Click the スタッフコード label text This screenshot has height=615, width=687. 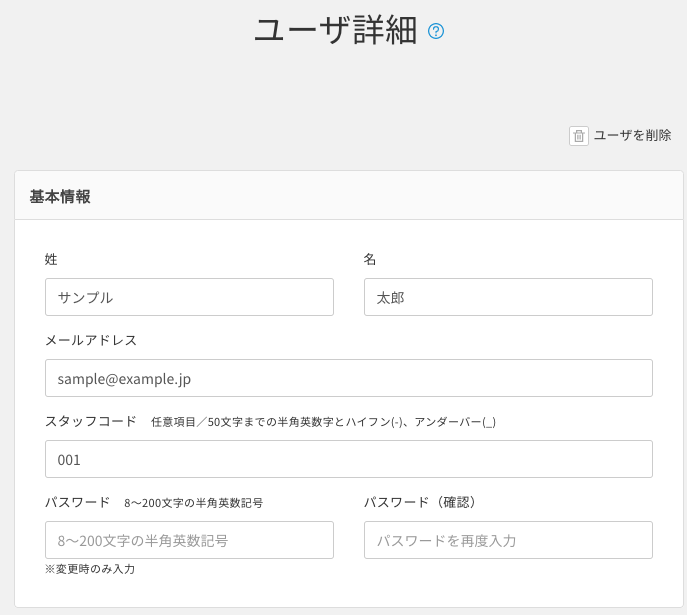click(x=91, y=421)
